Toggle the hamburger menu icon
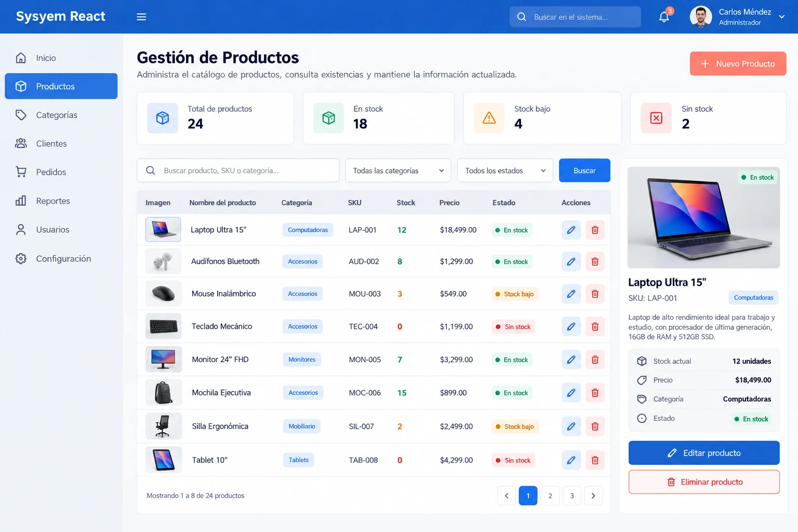798x532 pixels. (141, 17)
